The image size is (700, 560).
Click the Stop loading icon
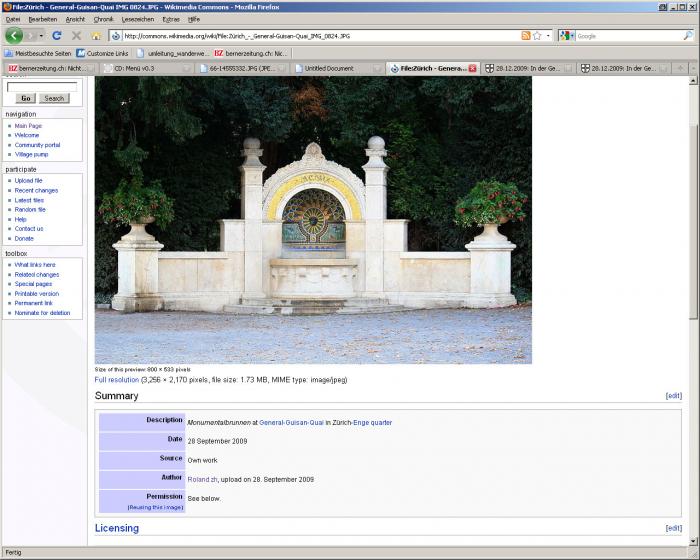[75, 35]
